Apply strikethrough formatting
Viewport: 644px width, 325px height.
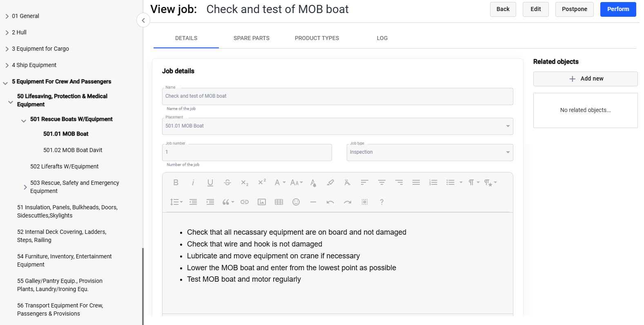click(x=227, y=183)
